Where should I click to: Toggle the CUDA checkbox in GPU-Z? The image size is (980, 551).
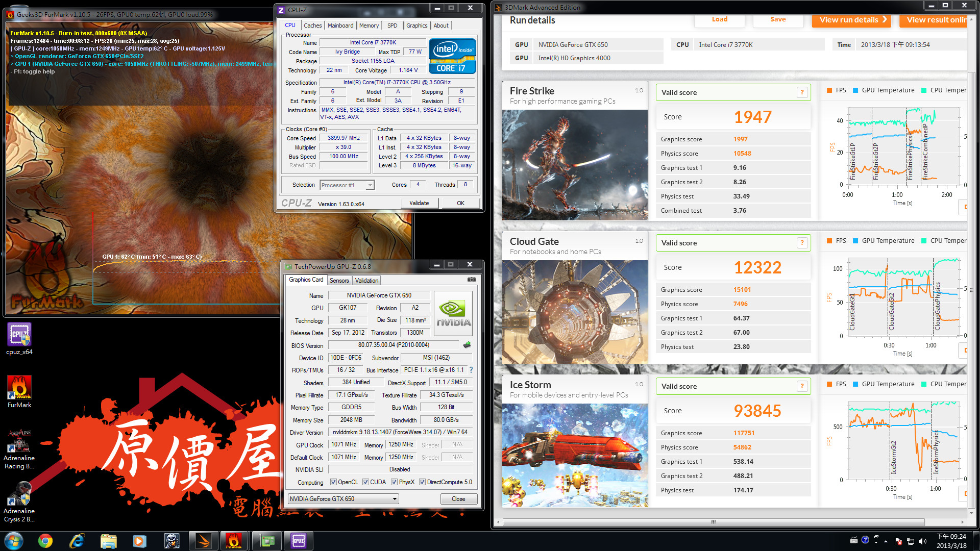click(365, 482)
